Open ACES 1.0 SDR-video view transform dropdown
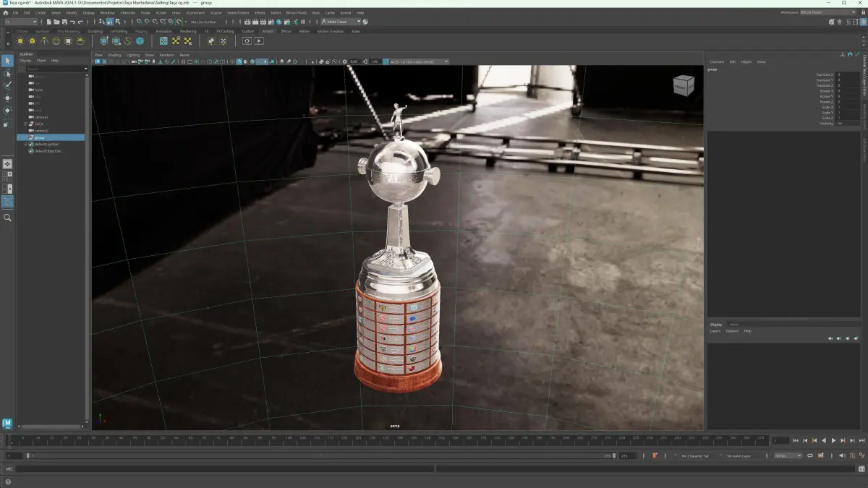The height and width of the screenshot is (488, 868). (420, 61)
